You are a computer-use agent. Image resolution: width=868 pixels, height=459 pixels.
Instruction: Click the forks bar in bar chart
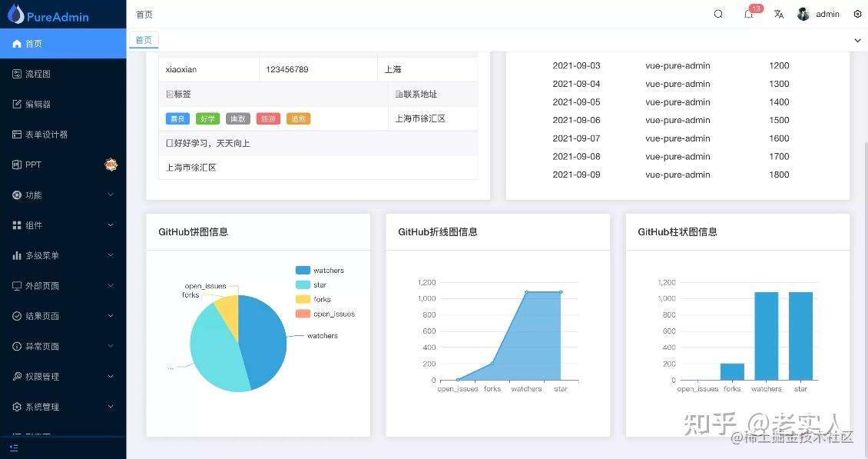coord(732,372)
